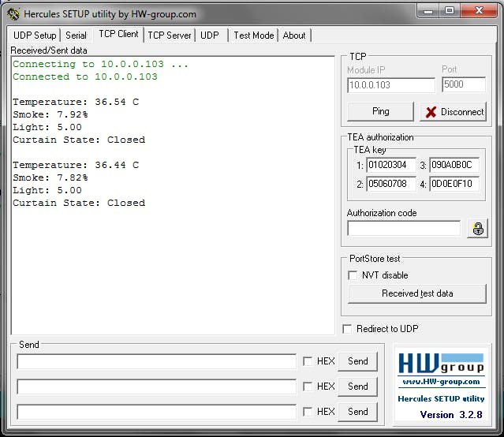Enable HEX for third send line
The image size is (504, 437).
click(x=308, y=412)
